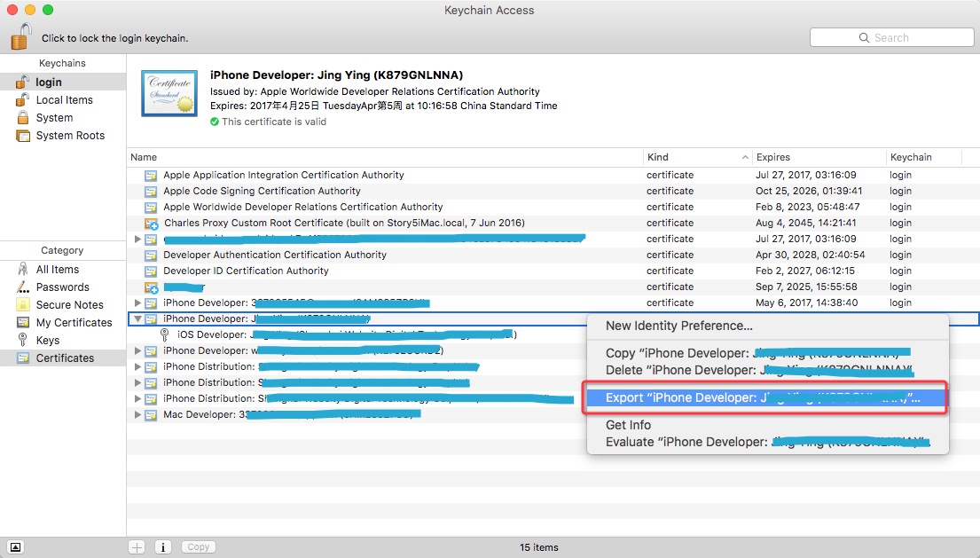The height and width of the screenshot is (558, 980).
Task: Click the expiry date Oct 25, 2026, 01:39:41
Action: pos(809,192)
